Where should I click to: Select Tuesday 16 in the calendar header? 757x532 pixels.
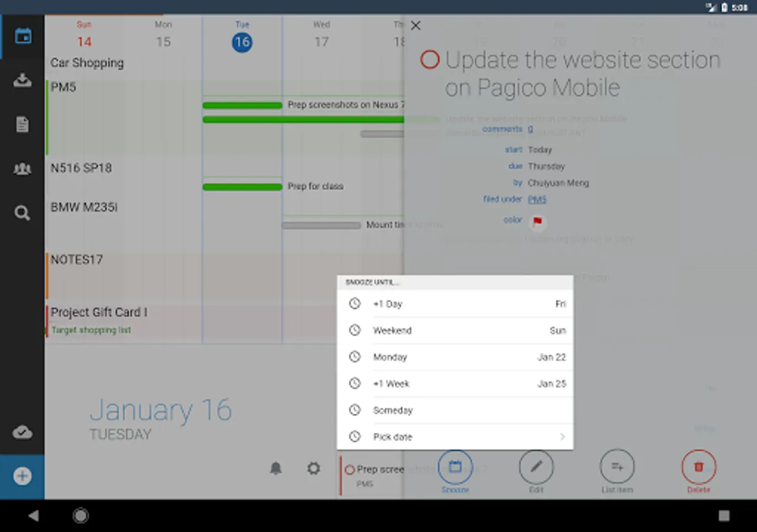click(242, 36)
